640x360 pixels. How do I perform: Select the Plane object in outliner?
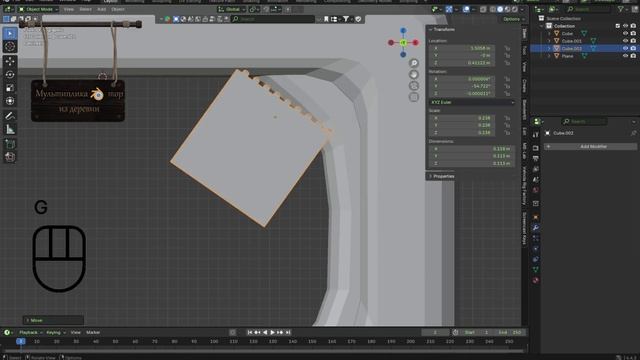(x=567, y=56)
